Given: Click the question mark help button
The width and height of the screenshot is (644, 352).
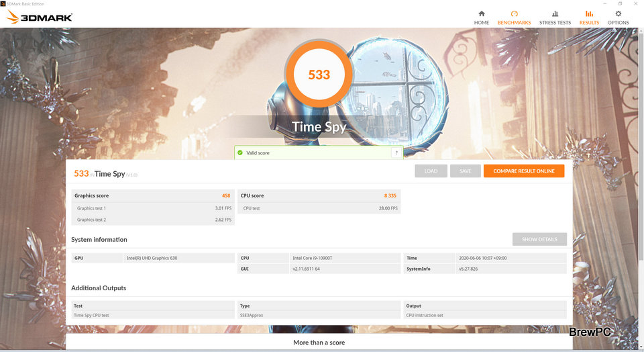Looking at the screenshot, I should [x=396, y=153].
